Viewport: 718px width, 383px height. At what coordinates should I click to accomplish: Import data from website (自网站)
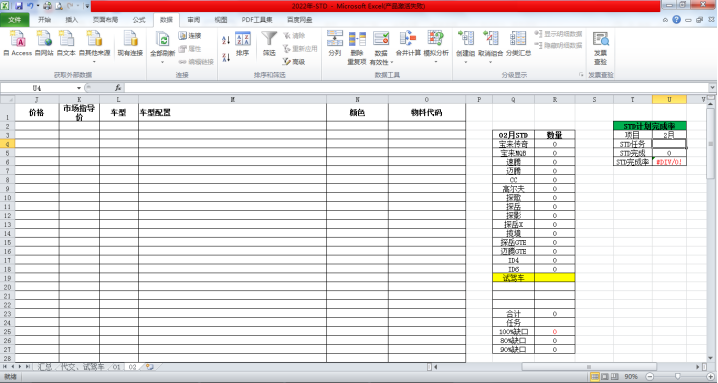pos(44,44)
